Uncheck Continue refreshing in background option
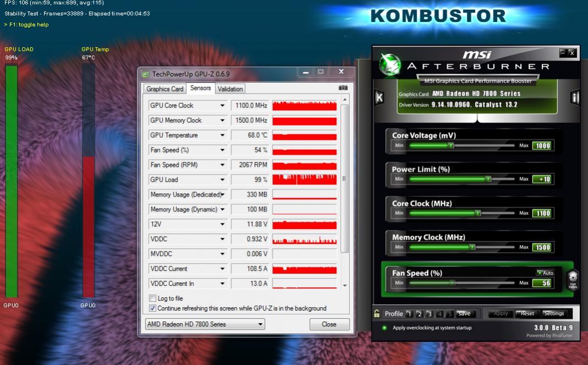Image resolution: width=588 pixels, height=365 pixels. click(153, 308)
